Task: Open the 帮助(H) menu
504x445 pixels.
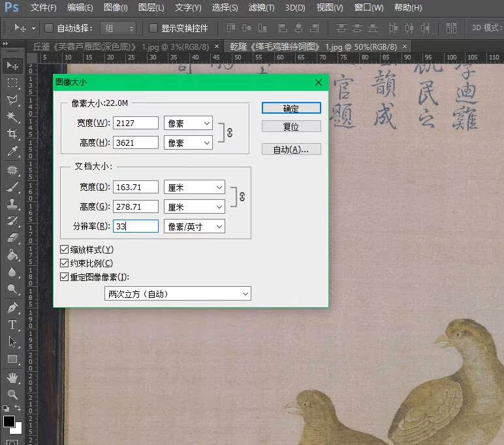Action: click(408, 7)
